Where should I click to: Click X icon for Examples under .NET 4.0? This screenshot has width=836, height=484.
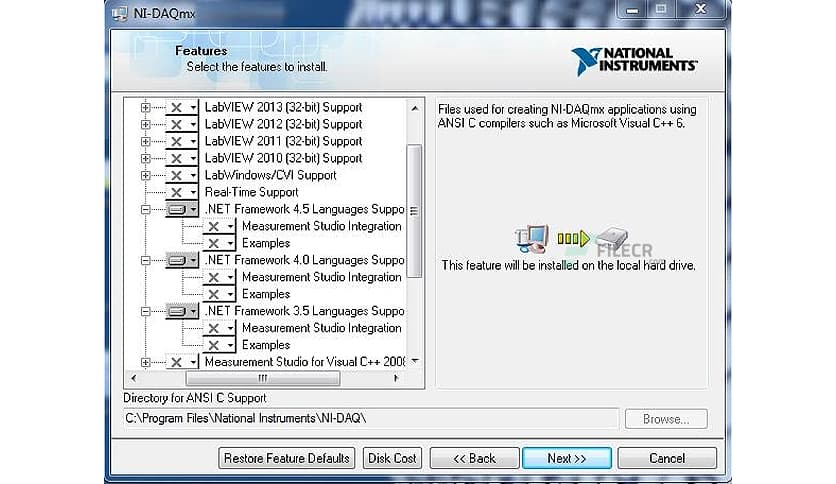(214, 295)
